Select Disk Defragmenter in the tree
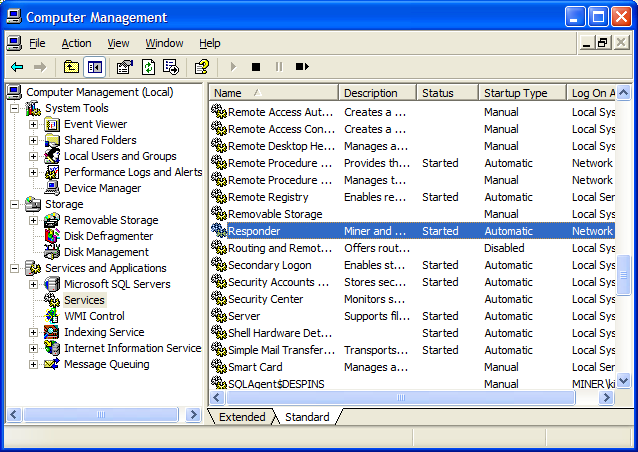The image size is (638, 452). pyautogui.click(x=108, y=236)
